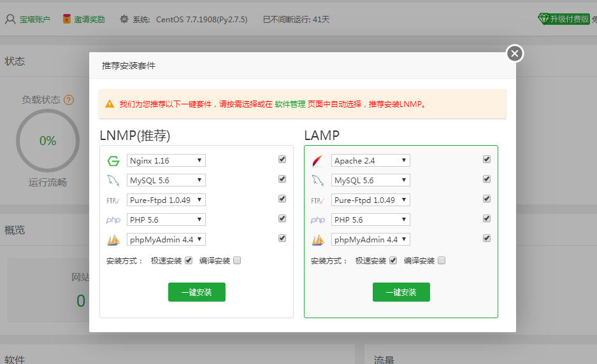
Task: Click the phpMyAdmin sailboat icon in LAMP
Action: [x=317, y=240]
